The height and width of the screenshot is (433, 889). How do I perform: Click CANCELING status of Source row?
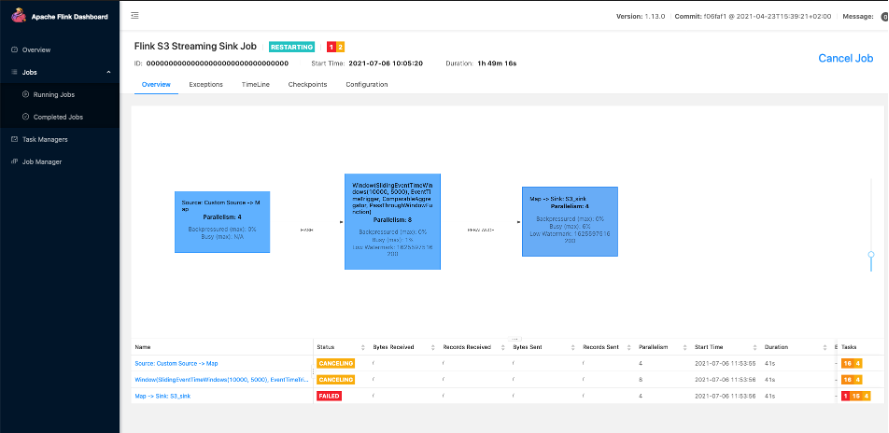click(x=336, y=363)
